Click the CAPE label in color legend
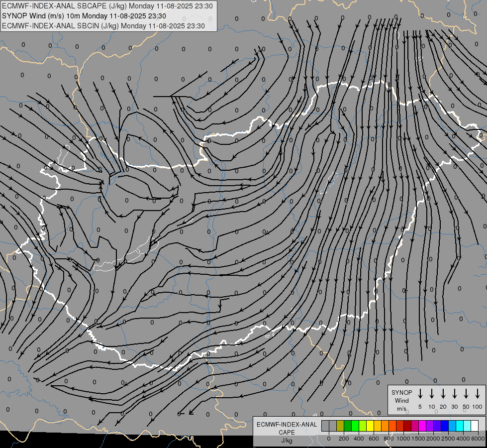Screen dimensions: 487x448 coord(287,433)
